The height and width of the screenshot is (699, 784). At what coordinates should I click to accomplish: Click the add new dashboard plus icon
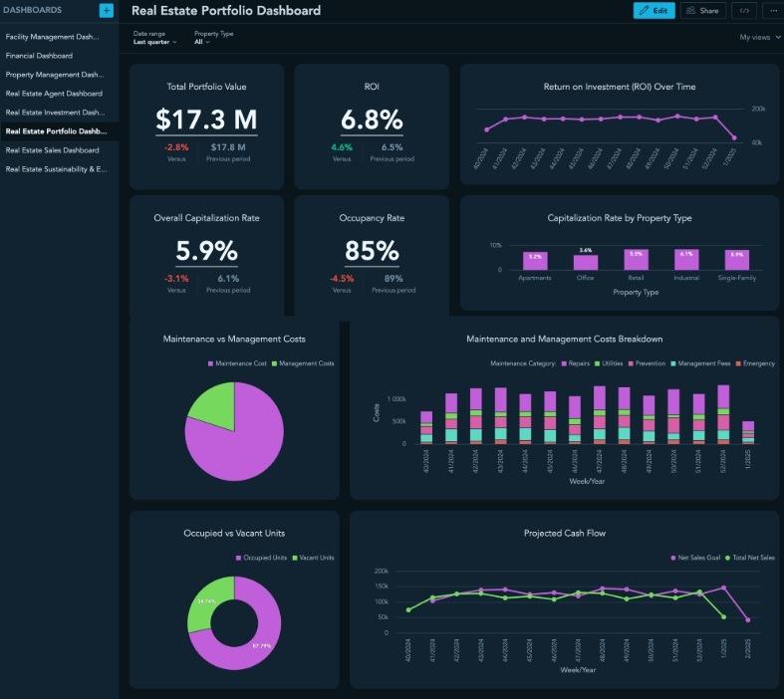point(107,10)
